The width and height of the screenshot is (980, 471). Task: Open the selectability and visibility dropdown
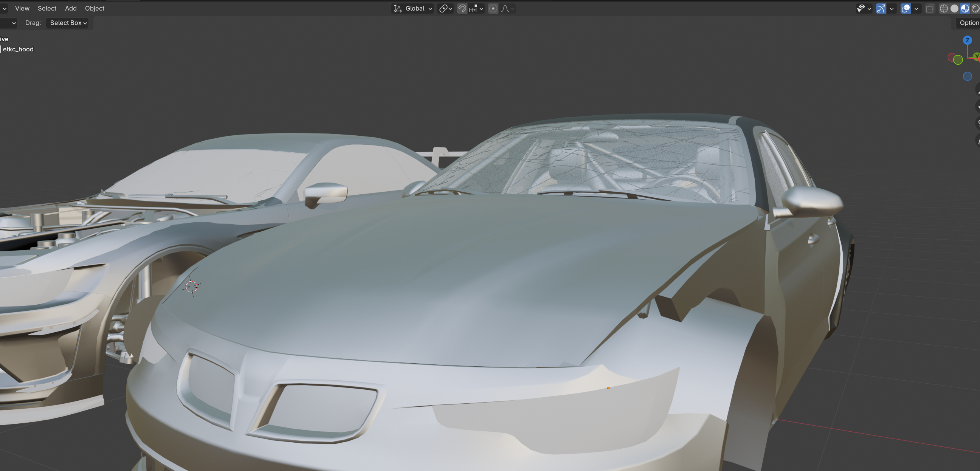coord(864,8)
